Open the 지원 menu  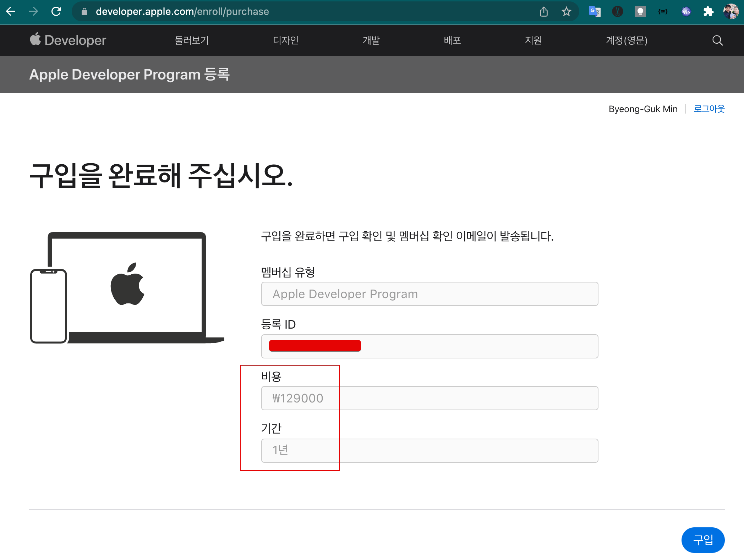(534, 40)
